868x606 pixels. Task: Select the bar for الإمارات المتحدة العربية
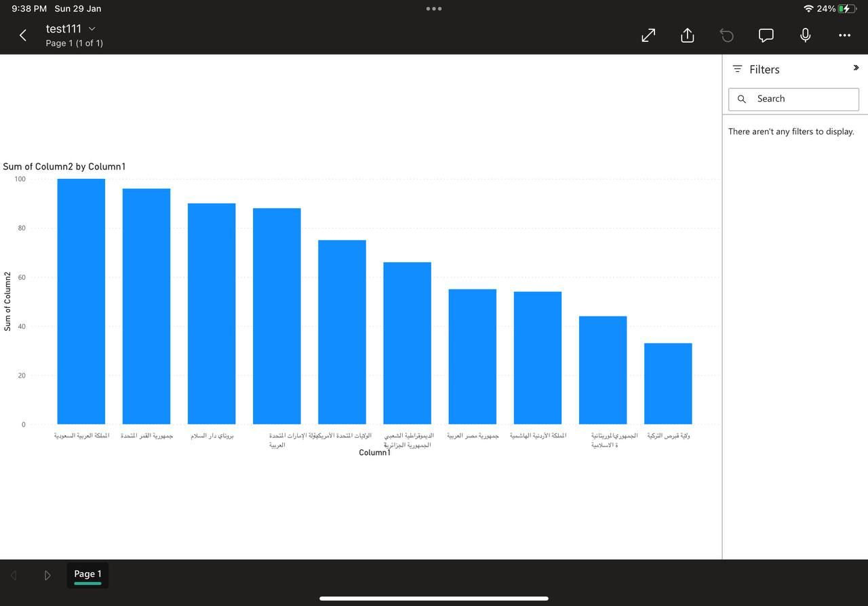(x=277, y=317)
